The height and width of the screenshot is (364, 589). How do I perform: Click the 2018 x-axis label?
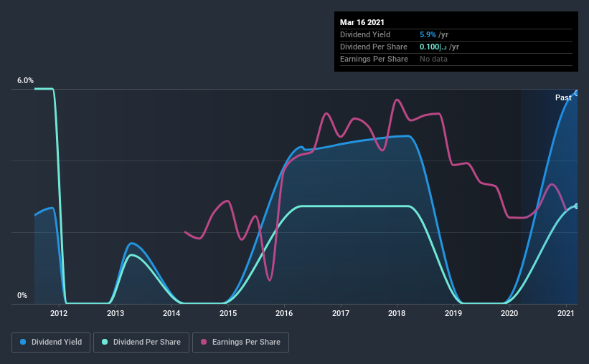[397, 313]
